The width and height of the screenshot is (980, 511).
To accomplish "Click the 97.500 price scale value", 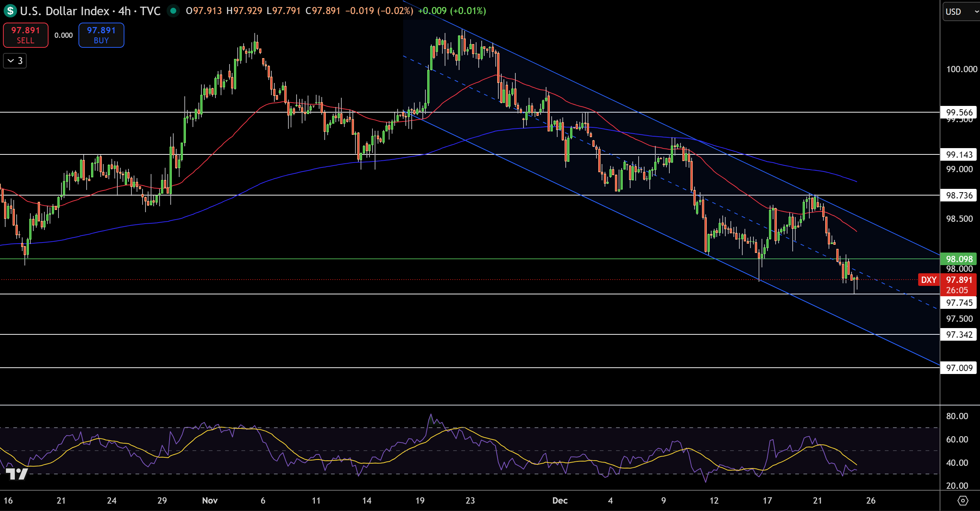I will pyautogui.click(x=960, y=318).
